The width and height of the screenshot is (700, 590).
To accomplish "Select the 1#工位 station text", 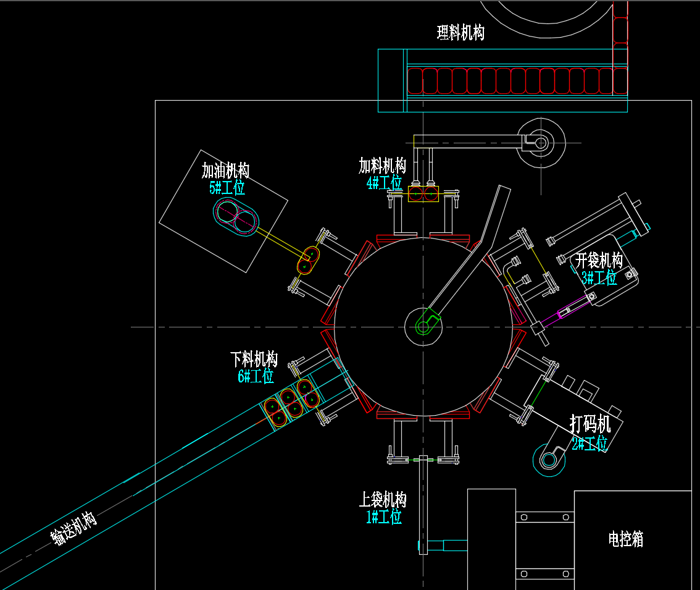I will pos(384,517).
